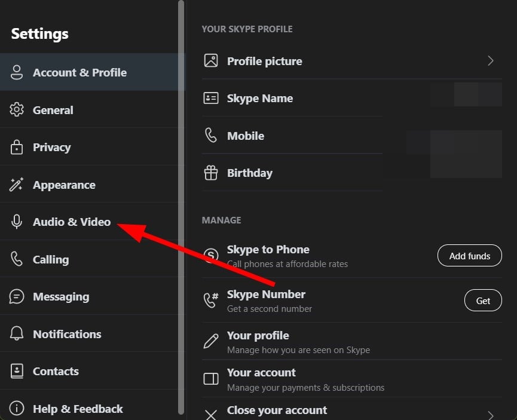
Task: Click the settings sidebar scrollbar
Action: pyautogui.click(x=181, y=207)
